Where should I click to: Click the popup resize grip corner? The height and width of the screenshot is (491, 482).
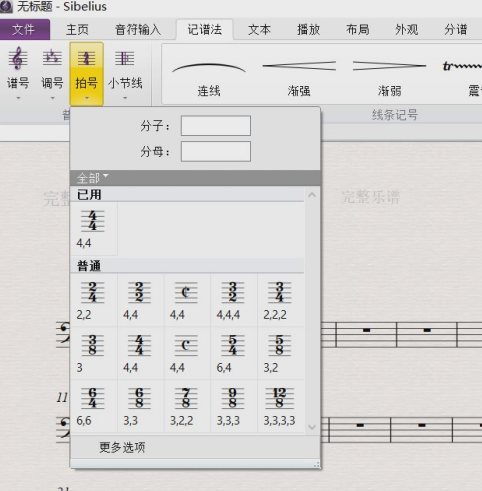(x=316, y=464)
